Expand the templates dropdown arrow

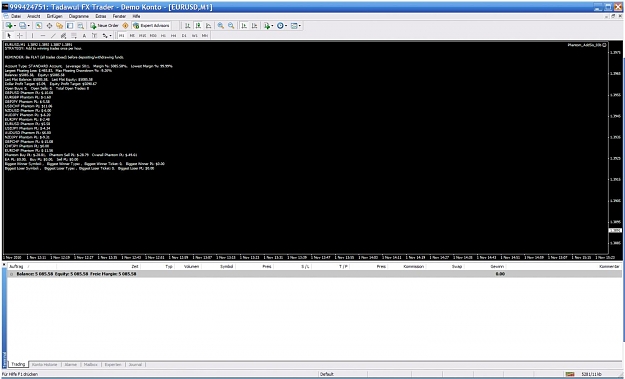(x=299, y=26)
